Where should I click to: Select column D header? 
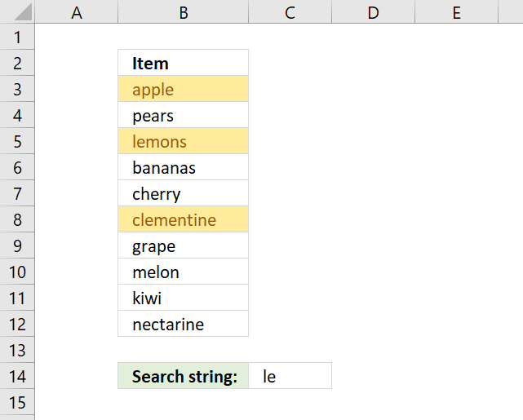coord(373,11)
